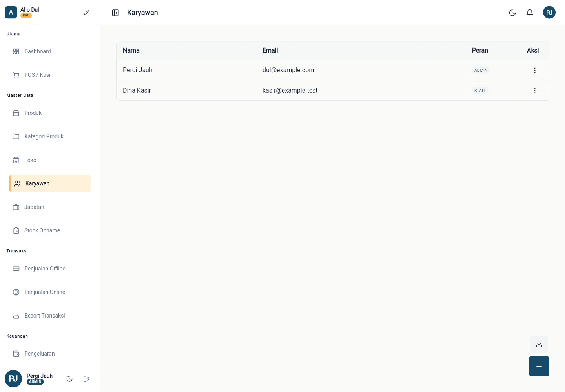Toggle dark mode from the sidebar footer
This screenshot has width=565, height=392.
(x=69, y=379)
